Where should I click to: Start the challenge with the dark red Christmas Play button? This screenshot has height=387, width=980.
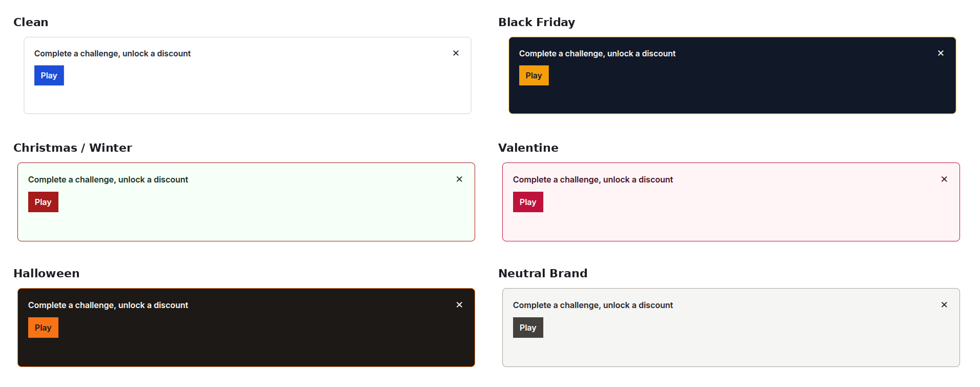click(43, 202)
